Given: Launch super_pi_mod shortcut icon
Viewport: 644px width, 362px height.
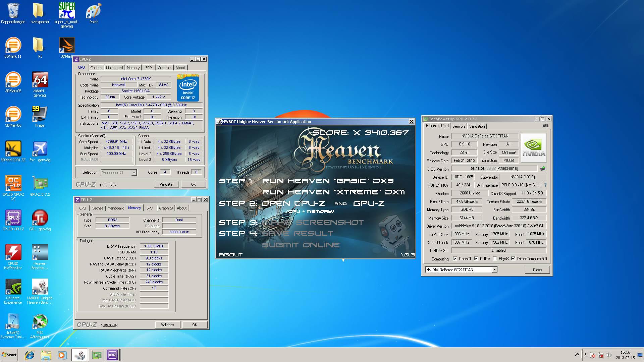Looking at the screenshot, I should point(67,10).
